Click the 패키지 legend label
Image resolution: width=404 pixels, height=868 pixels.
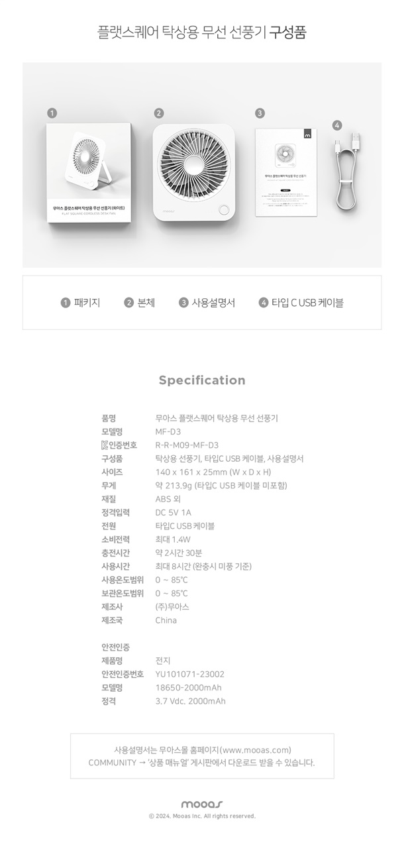pos(87,303)
